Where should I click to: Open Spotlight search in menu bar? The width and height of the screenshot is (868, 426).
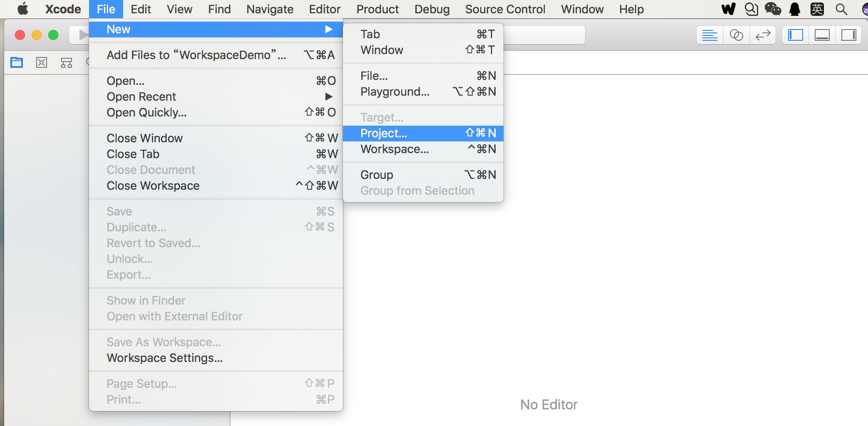841,9
